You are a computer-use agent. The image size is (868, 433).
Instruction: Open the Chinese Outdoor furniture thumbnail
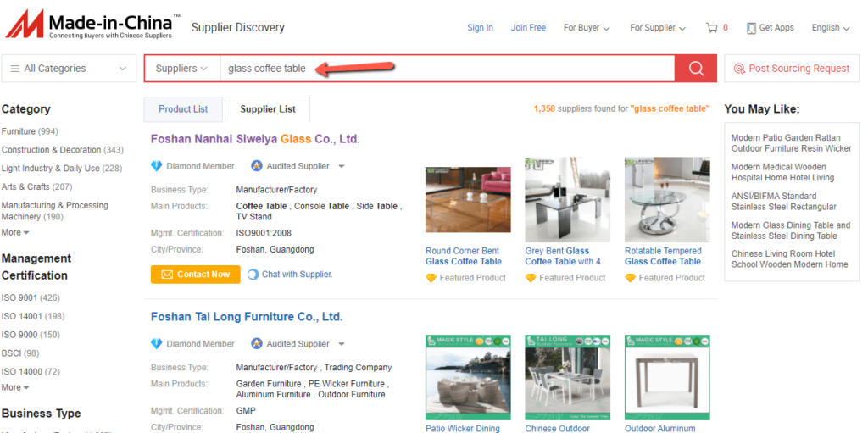click(568, 378)
